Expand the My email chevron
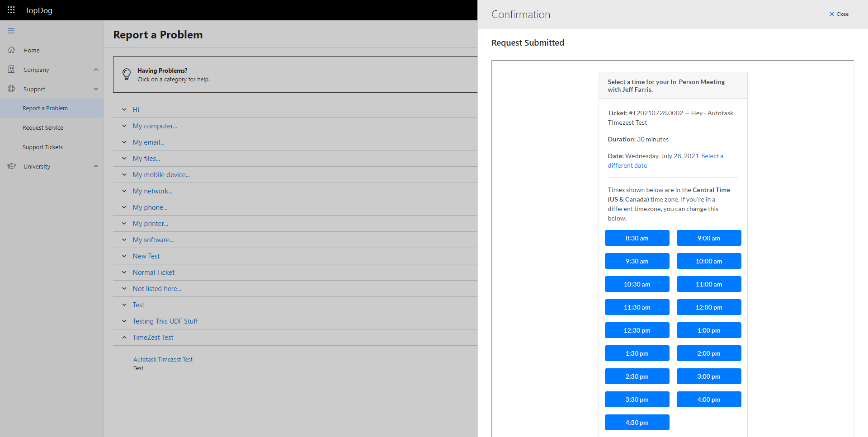 tap(124, 142)
